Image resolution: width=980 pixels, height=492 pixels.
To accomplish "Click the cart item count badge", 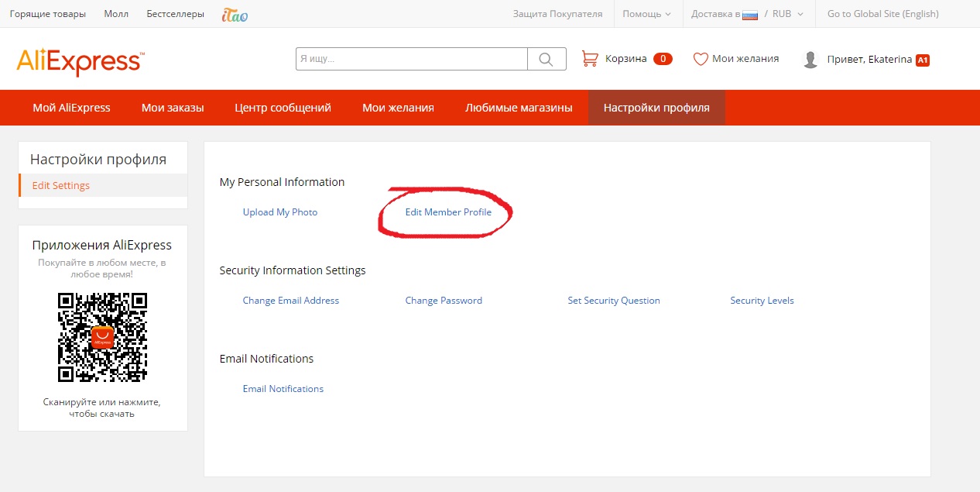I will pos(663,59).
